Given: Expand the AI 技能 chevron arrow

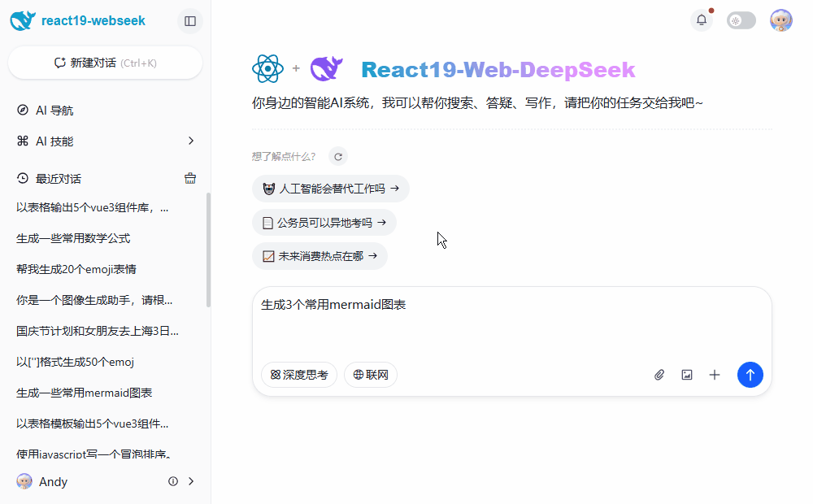Looking at the screenshot, I should [x=191, y=141].
